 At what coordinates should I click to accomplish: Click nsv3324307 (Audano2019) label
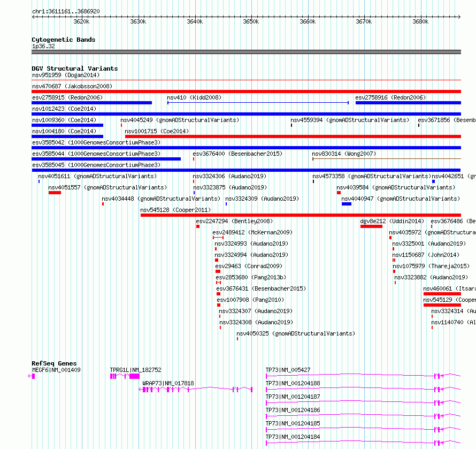256,311
